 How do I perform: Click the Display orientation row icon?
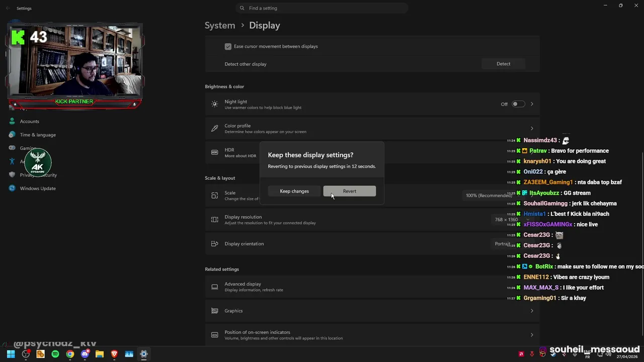tap(214, 244)
